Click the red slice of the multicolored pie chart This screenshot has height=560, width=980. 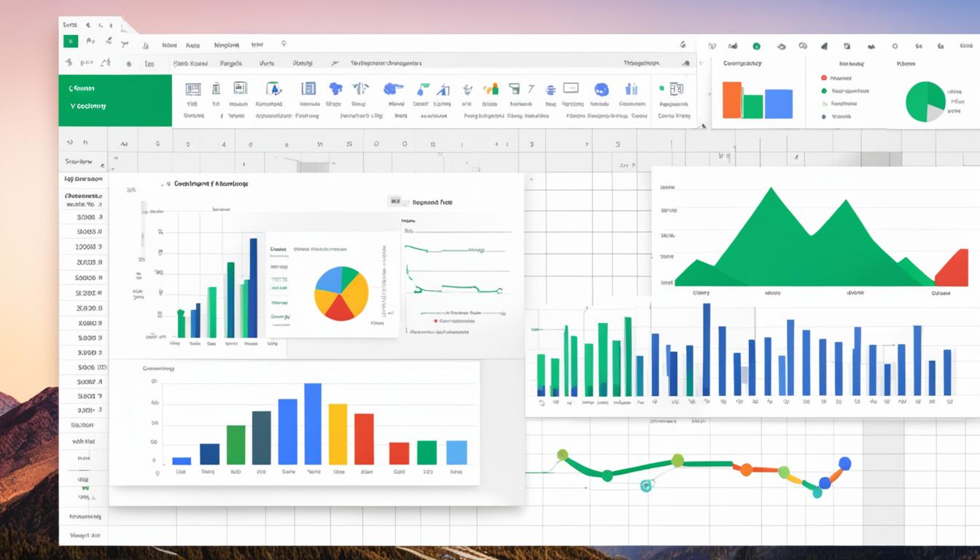point(340,309)
